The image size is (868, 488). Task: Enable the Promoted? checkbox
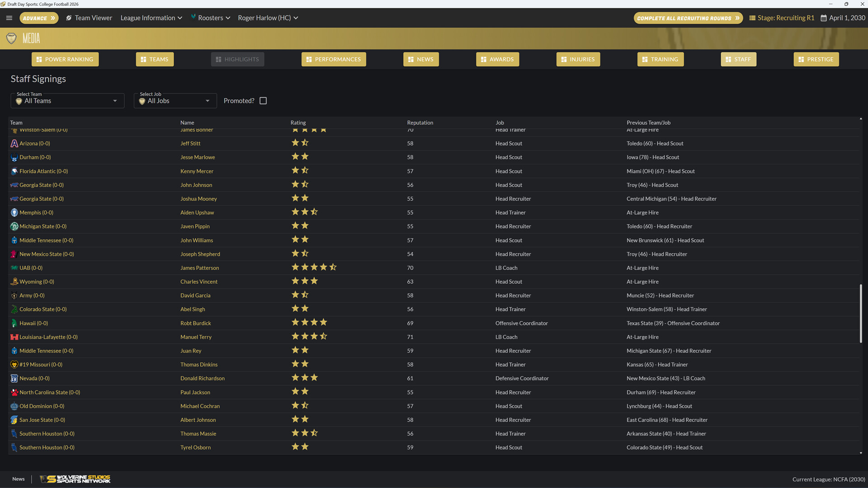263,100
